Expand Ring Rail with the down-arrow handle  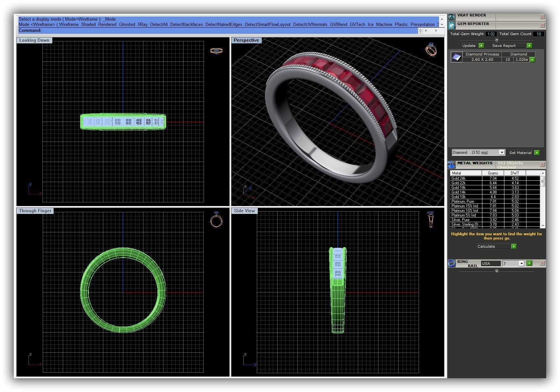point(497,271)
